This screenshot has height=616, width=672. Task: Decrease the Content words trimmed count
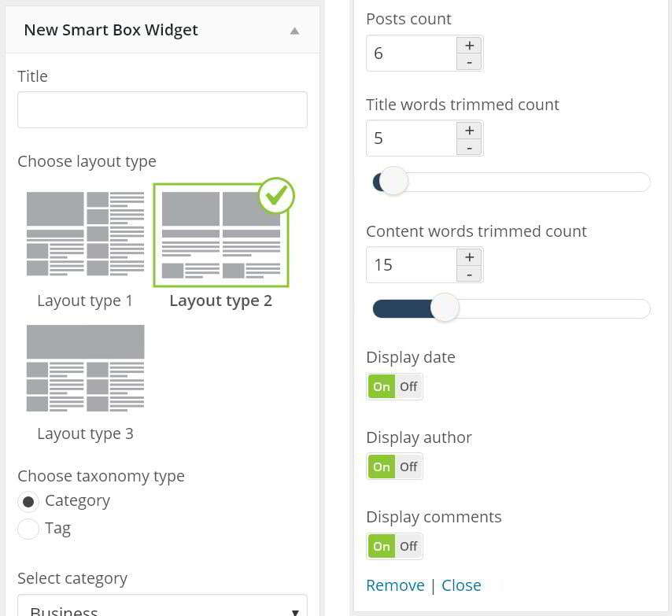point(469,275)
